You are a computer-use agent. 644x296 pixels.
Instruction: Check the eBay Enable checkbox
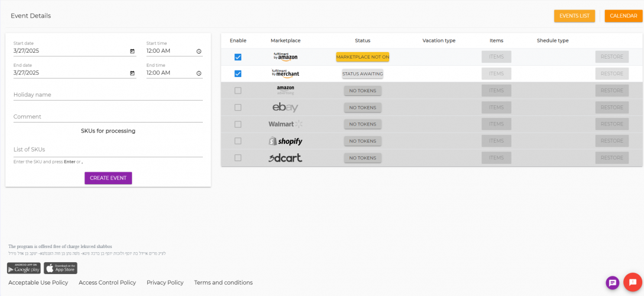(x=238, y=107)
